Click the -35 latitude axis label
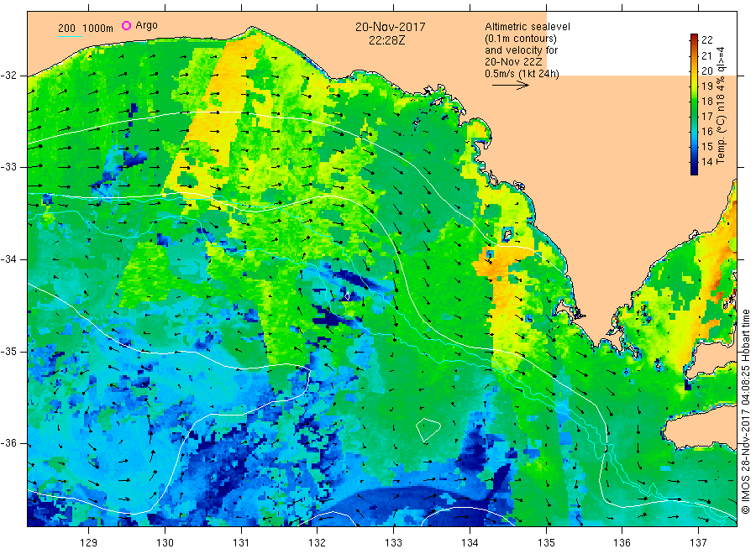756x554 pixels. coord(9,351)
